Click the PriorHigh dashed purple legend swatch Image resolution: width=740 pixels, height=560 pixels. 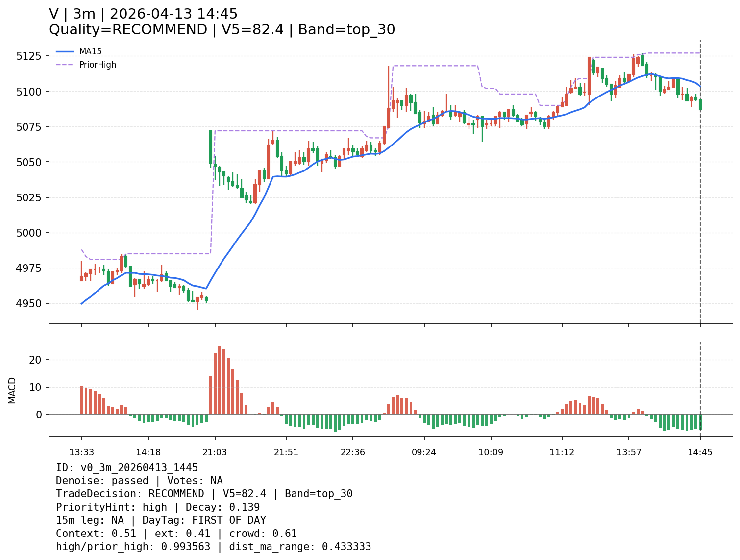pyautogui.click(x=64, y=65)
